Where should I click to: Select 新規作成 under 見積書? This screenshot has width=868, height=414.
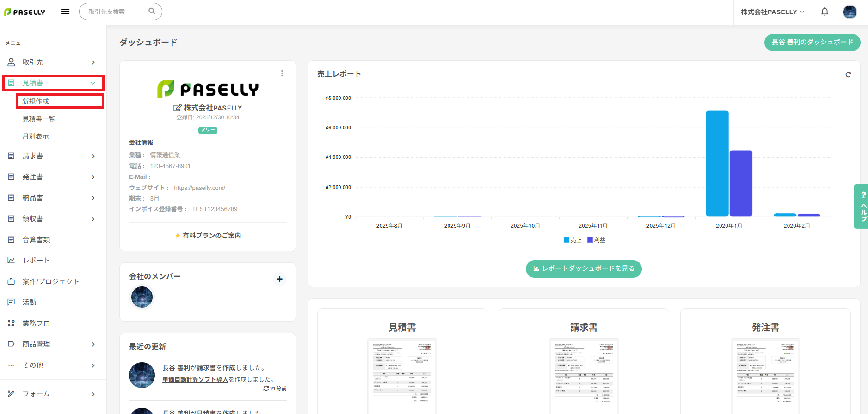click(x=36, y=101)
